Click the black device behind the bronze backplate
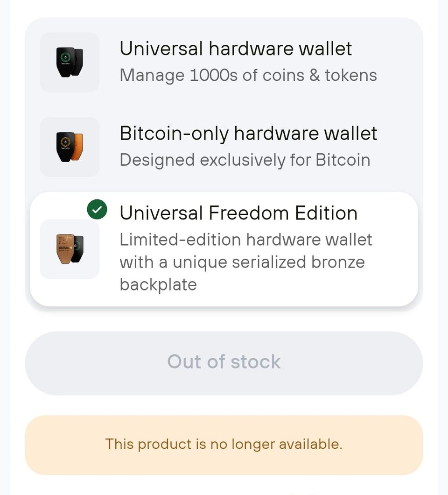This screenshot has height=495, width=448. pyautogui.click(x=78, y=247)
